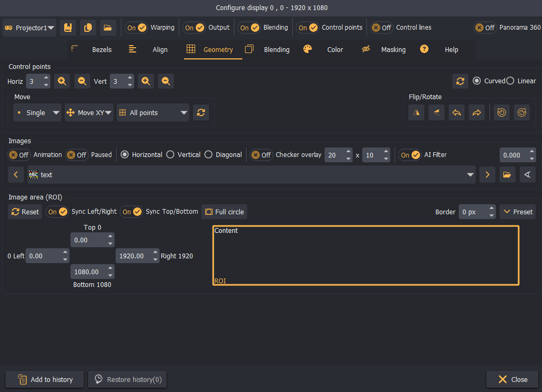Click refresh icon beside Curved option
This screenshot has height=392, width=542.
pyautogui.click(x=460, y=81)
